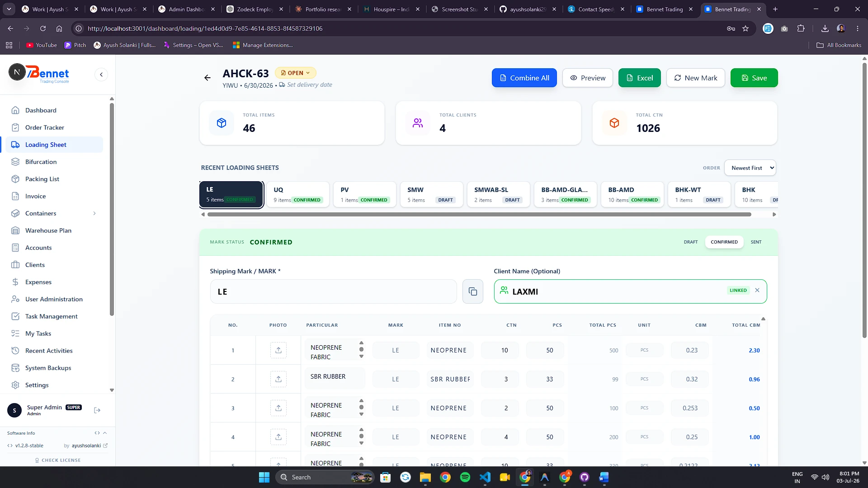Set mark status to CONFIRMED
Image resolution: width=868 pixels, height=488 pixels.
tap(724, 242)
